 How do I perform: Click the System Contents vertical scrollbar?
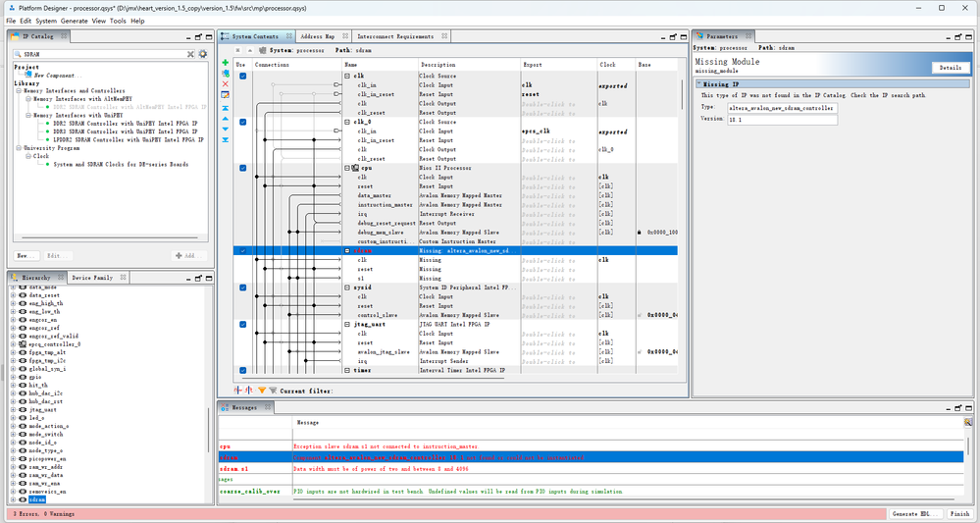click(683, 94)
